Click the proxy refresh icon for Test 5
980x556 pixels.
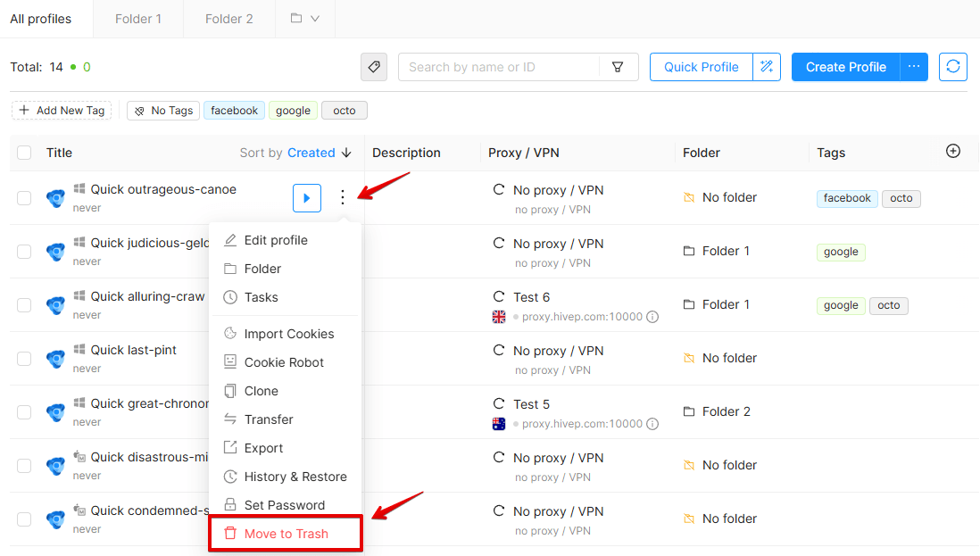(x=499, y=403)
